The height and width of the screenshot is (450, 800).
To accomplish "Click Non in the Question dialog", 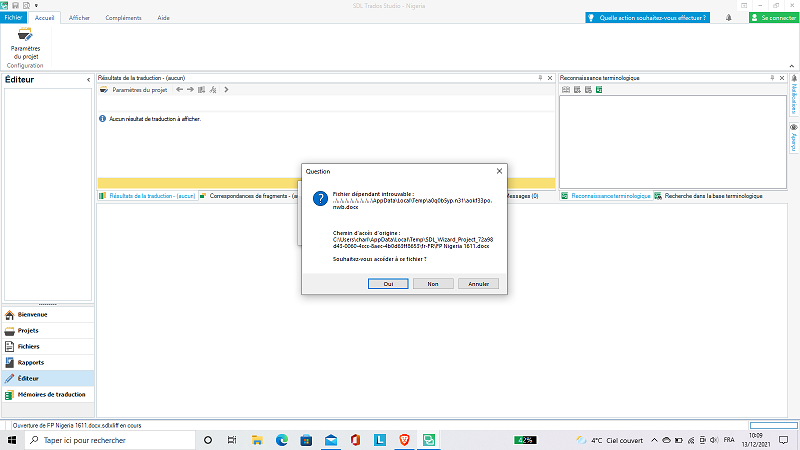I will click(x=433, y=284).
